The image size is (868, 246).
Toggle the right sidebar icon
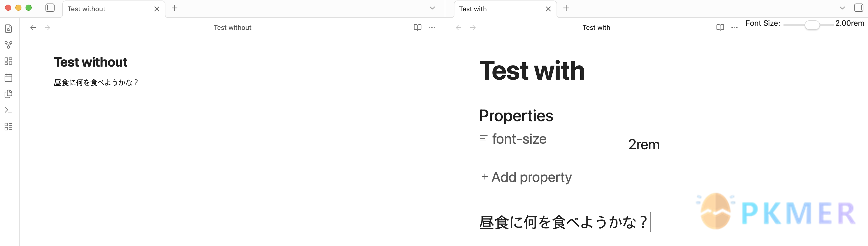pyautogui.click(x=858, y=8)
